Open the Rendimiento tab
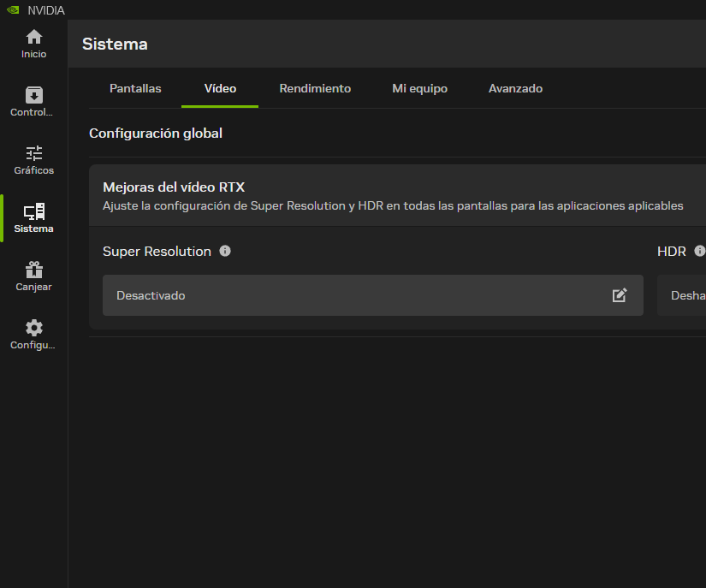This screenshot has width=706, height=588. pyautogui.click(x=315, y=89)
